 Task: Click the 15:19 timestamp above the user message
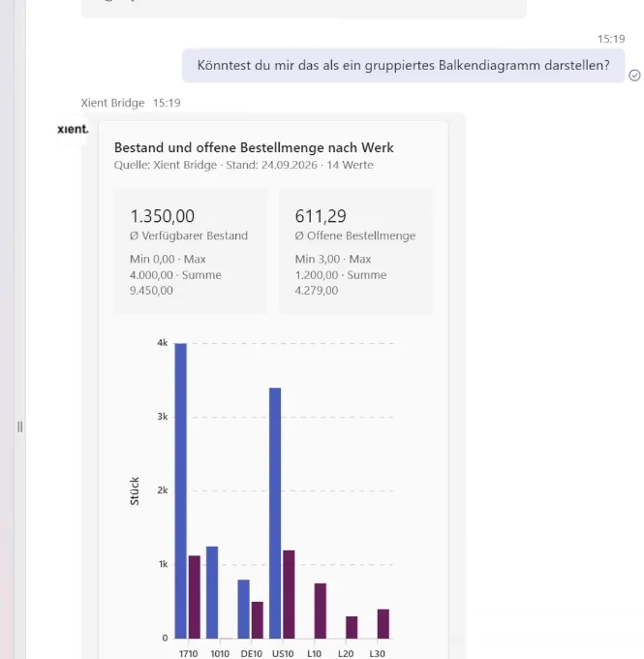(611, 39)
